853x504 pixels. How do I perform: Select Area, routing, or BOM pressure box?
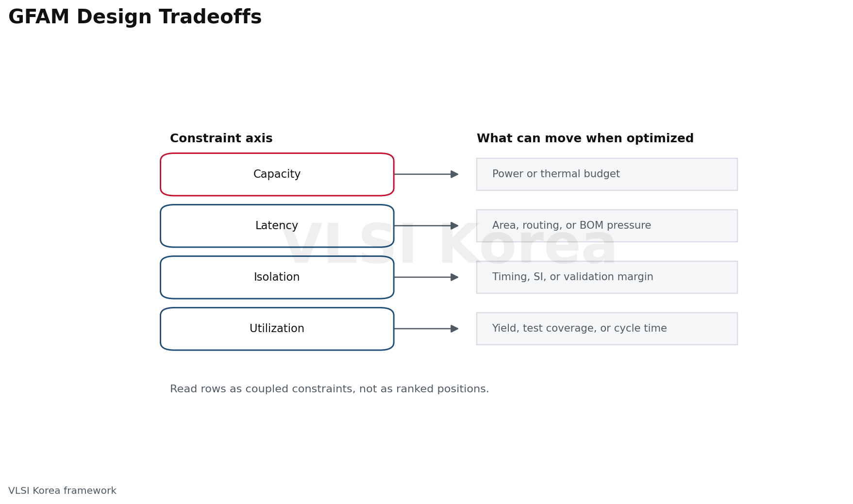[x=607, y=226]
